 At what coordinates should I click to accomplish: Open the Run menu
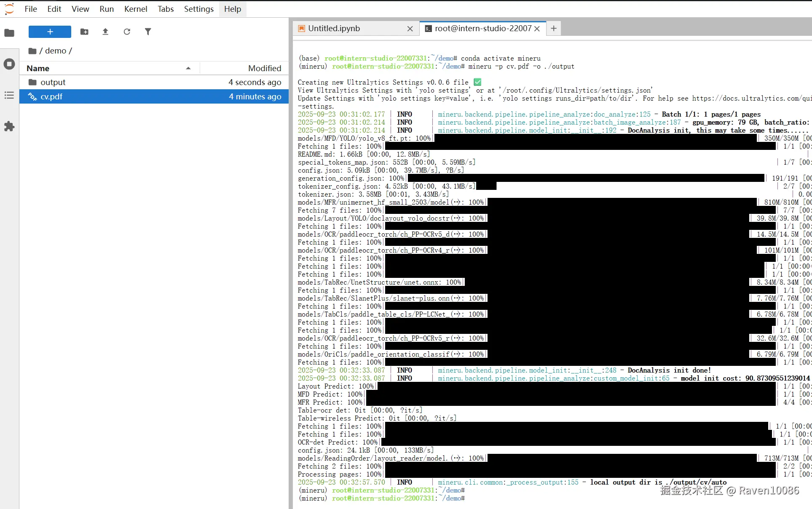click(107, 9)
